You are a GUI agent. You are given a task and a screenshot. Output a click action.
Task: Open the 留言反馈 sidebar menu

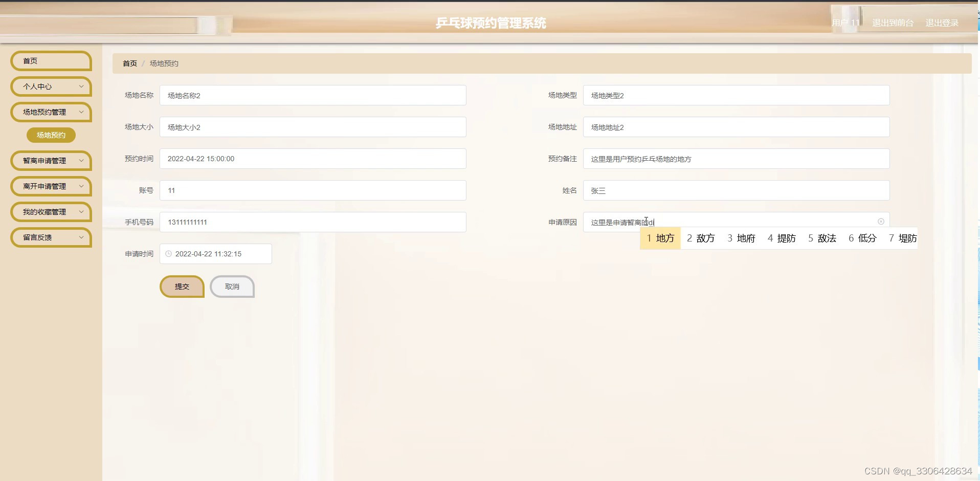tap(51, 237)
